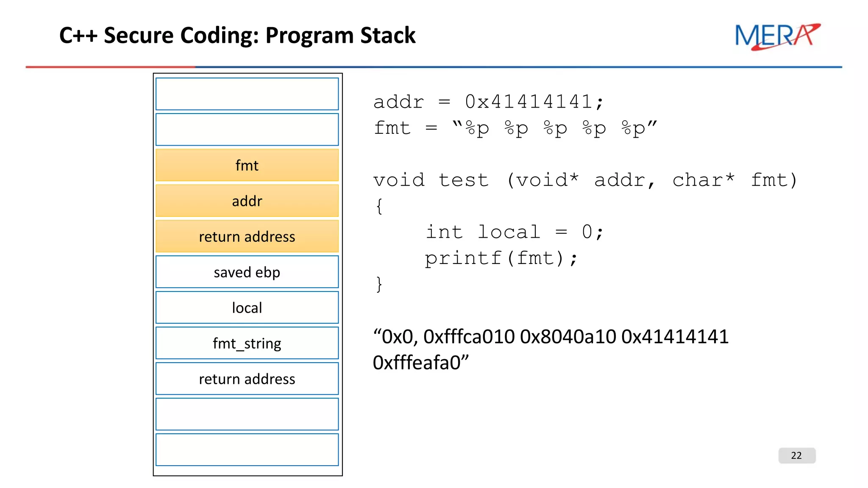Select the fmt_string stack cell

[x=247, y=343]
